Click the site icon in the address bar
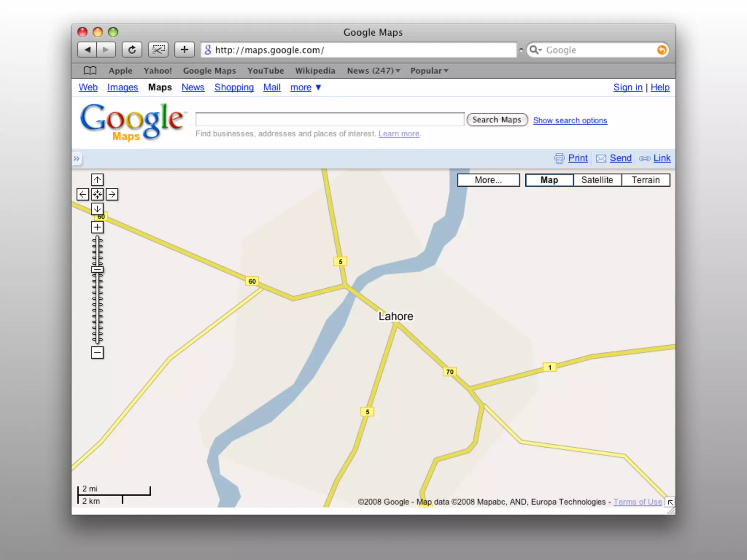The image size is (747, 560). point(208,50)
